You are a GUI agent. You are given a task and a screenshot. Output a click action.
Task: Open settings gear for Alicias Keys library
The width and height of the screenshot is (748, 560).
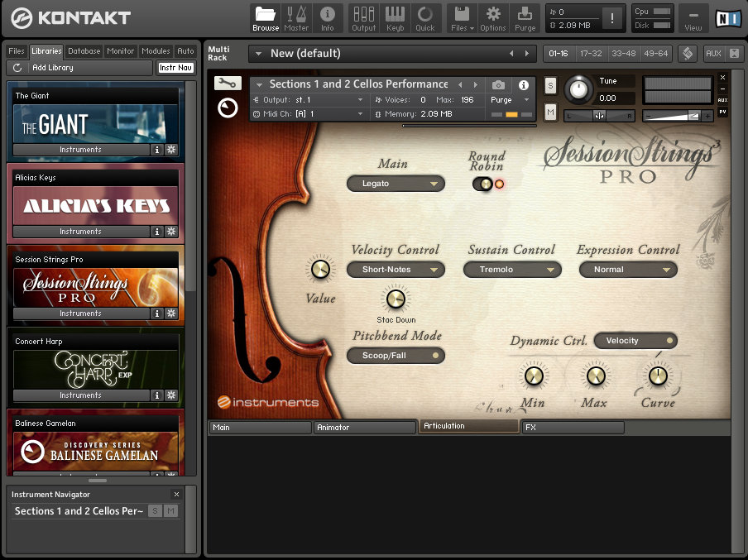[171, 232]
